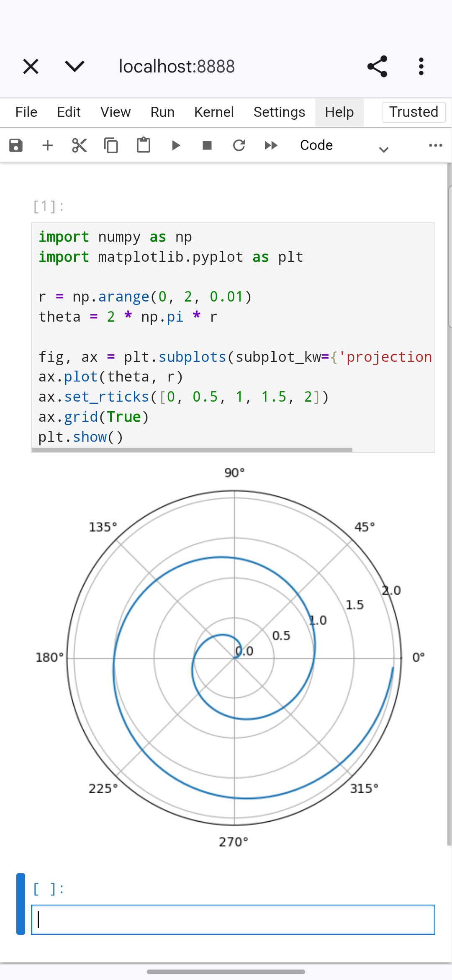The height and width of the screenshot is (980, 452).
Task: Click the 'ax.grid(True)' code line
Action: [94, 417]
